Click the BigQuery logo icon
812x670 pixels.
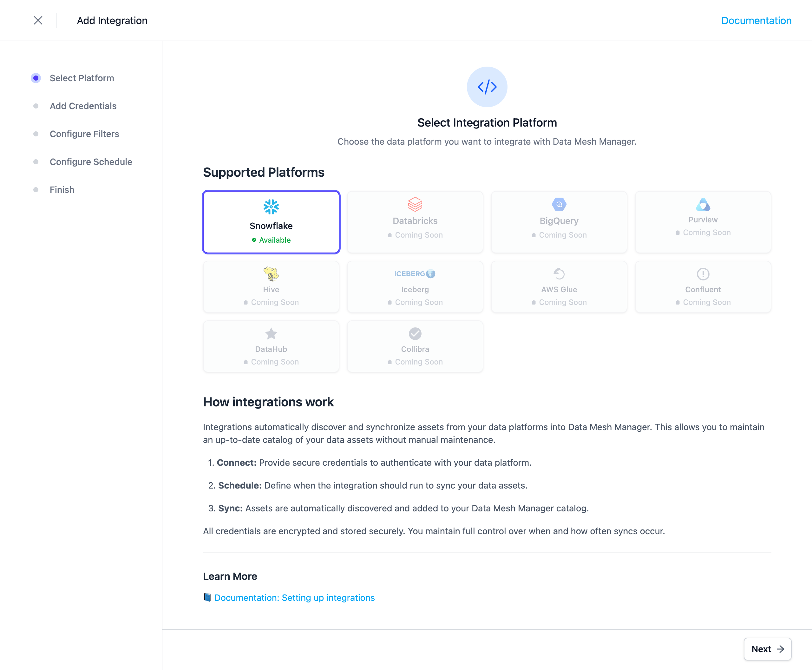(559, 204)
